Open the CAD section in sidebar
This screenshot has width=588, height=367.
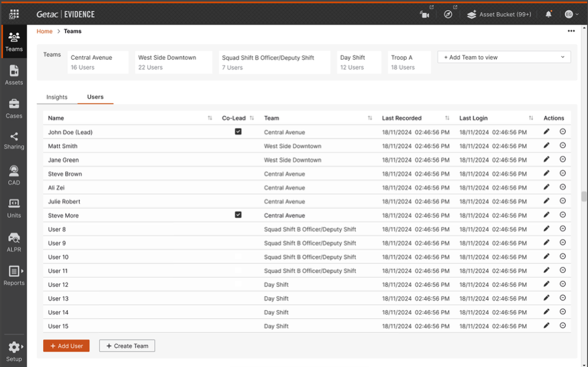[14, 175]
